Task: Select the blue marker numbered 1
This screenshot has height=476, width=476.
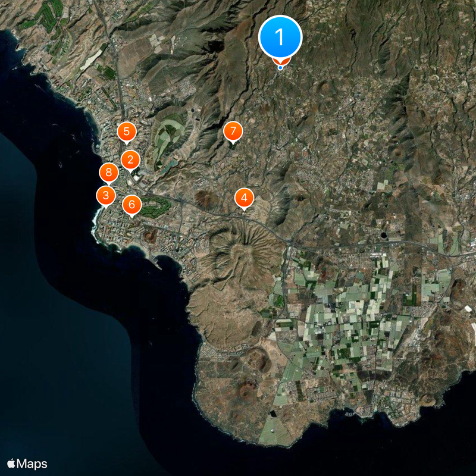Action: coord(280,37)
